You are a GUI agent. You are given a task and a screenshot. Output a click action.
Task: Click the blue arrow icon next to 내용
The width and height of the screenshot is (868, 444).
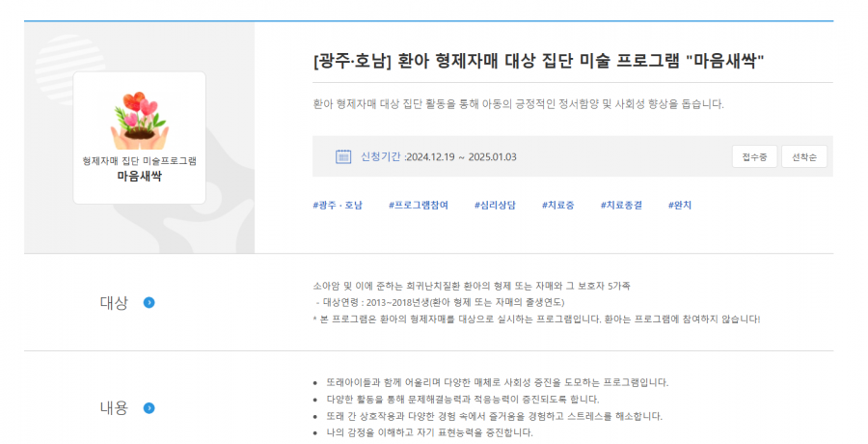[149, 408]
